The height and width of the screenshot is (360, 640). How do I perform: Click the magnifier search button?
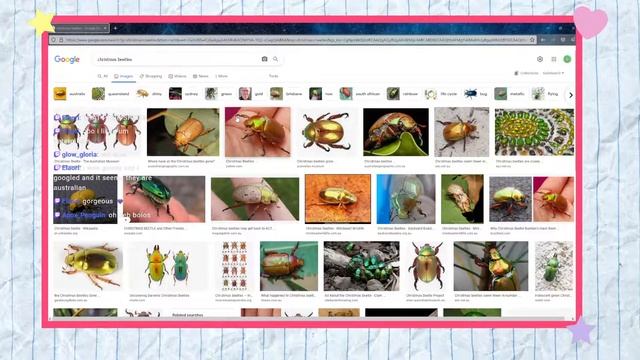pos(276,59)
